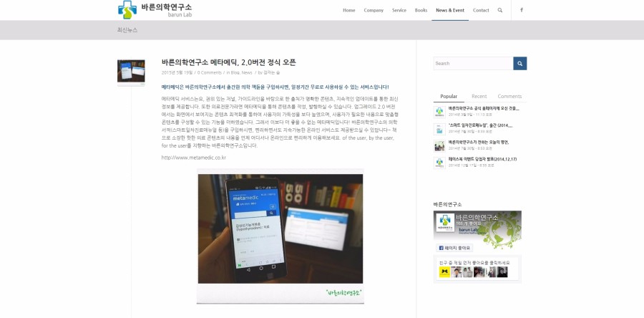Click the logo thumbnail of 2014년 3월 9일 popular post
Image resolution: width=644 pixels, height=318 pixels.
point(439,112)
